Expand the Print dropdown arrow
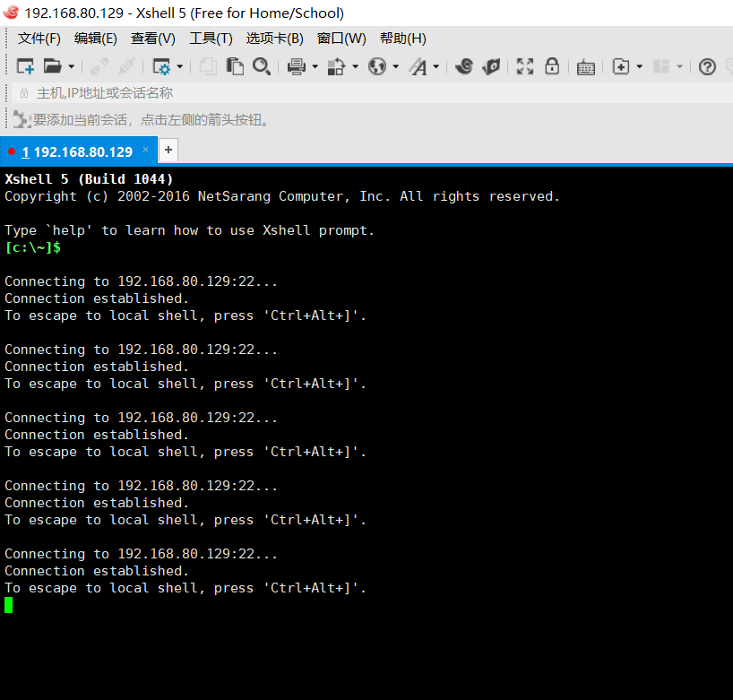The width and height of the screenshot is (733, 700). click(x=315, y=67)
